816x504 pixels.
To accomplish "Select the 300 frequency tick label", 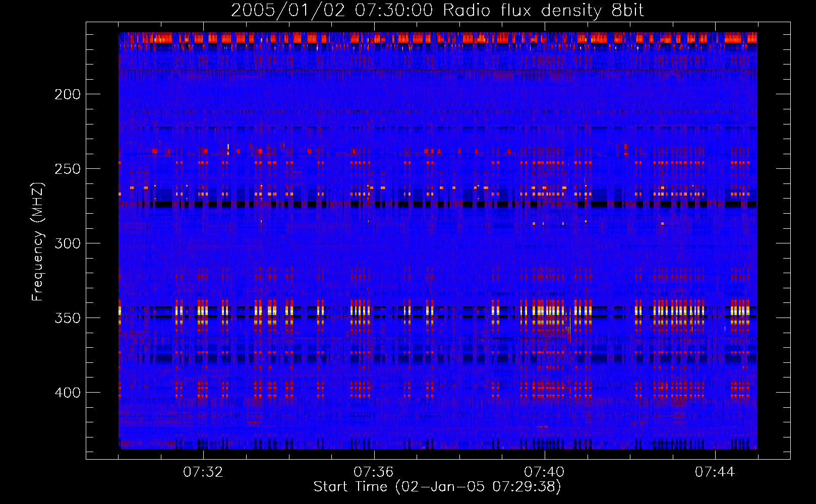I will click(68, 243).
